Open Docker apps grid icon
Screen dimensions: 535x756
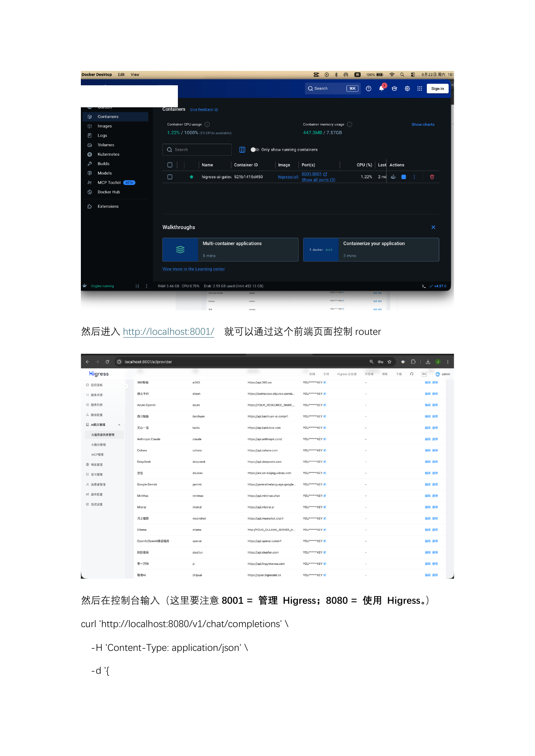(x=420, y=88)
